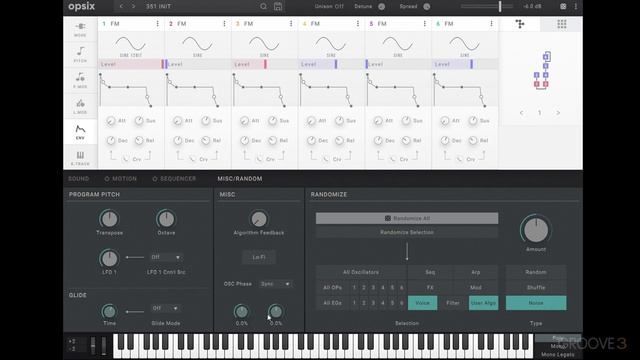The height and width of the screenshot is (360, 640).
Task: Click the Randomize Amount knob
Action: [536, 230]
